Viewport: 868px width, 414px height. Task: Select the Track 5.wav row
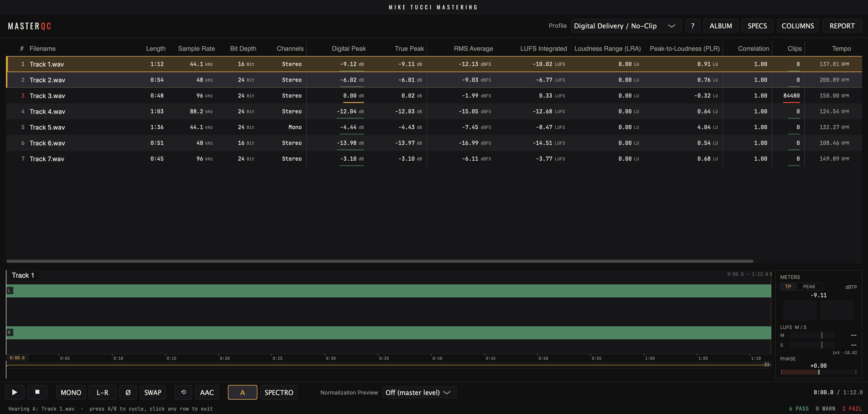[434, 127]
